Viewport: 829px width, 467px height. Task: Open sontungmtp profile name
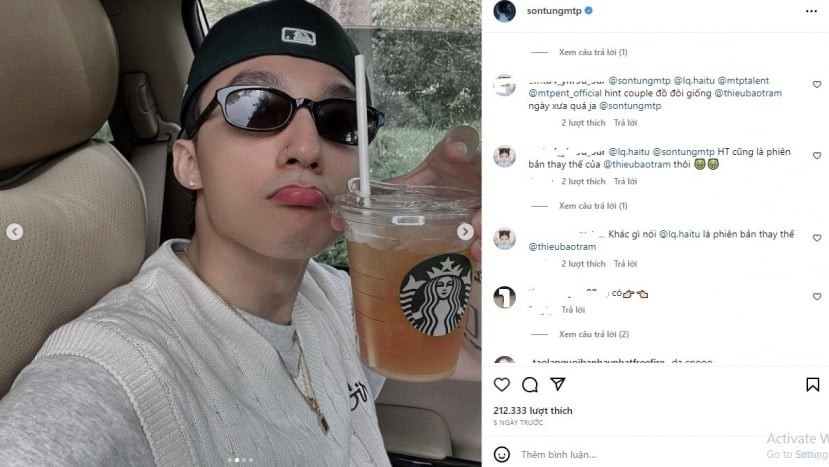pos(554,11)
